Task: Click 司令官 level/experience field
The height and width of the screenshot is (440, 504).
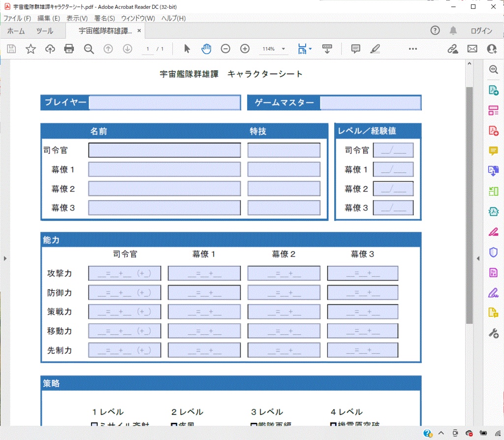Action: point(393,150)
